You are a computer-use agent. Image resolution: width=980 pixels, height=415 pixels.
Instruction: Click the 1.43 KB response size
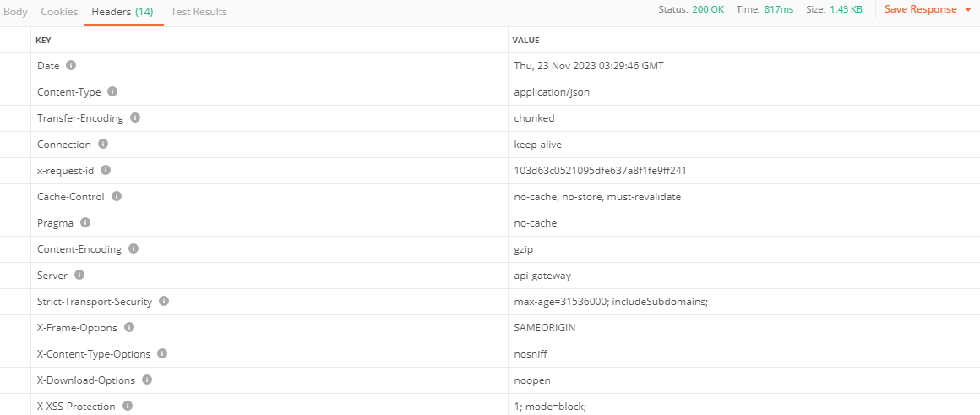pos(845,9)
